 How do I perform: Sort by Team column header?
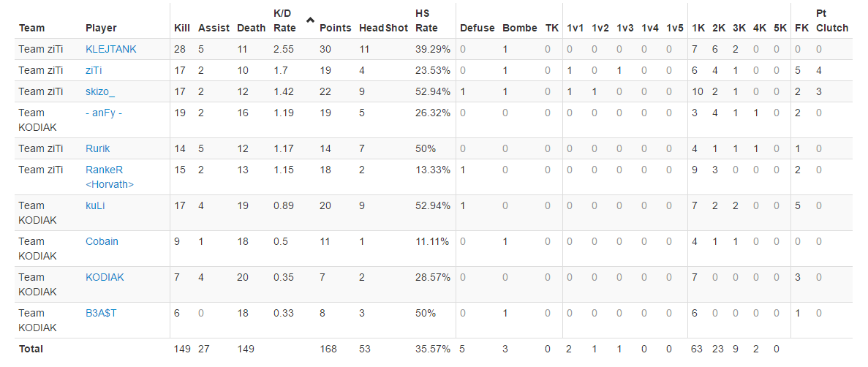(31, 28)
